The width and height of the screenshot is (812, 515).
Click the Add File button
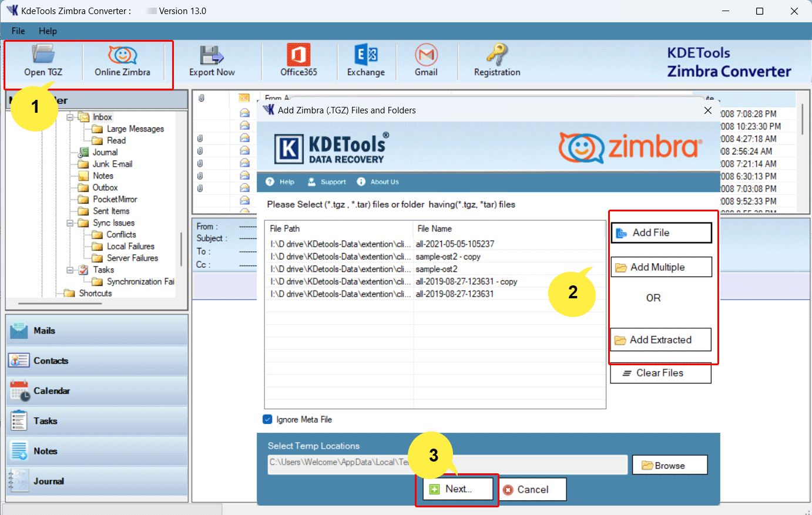click(x=661, y=233)
